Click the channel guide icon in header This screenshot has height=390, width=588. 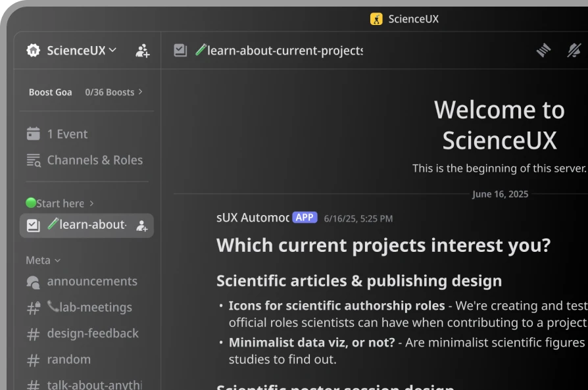(180, 50)
